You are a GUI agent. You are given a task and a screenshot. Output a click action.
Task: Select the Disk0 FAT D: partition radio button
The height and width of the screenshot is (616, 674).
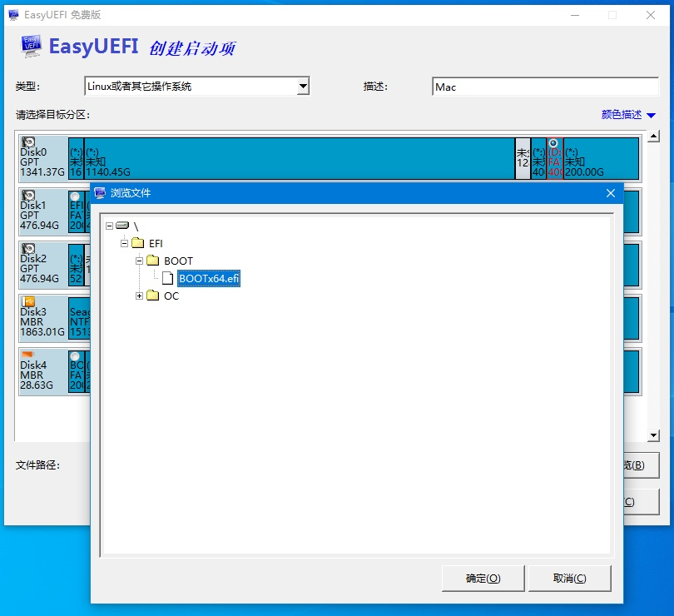pyautogui.click(x=553, y=143)
